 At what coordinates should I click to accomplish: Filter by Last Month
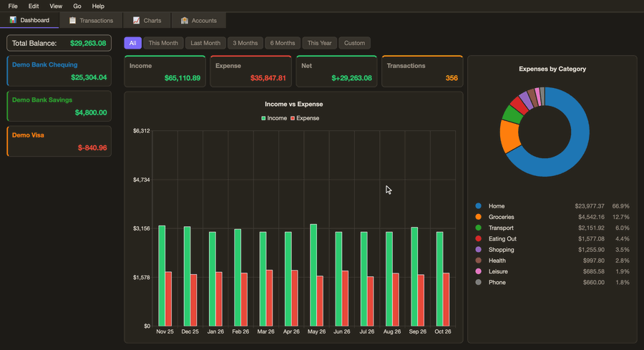coord(205,43)
